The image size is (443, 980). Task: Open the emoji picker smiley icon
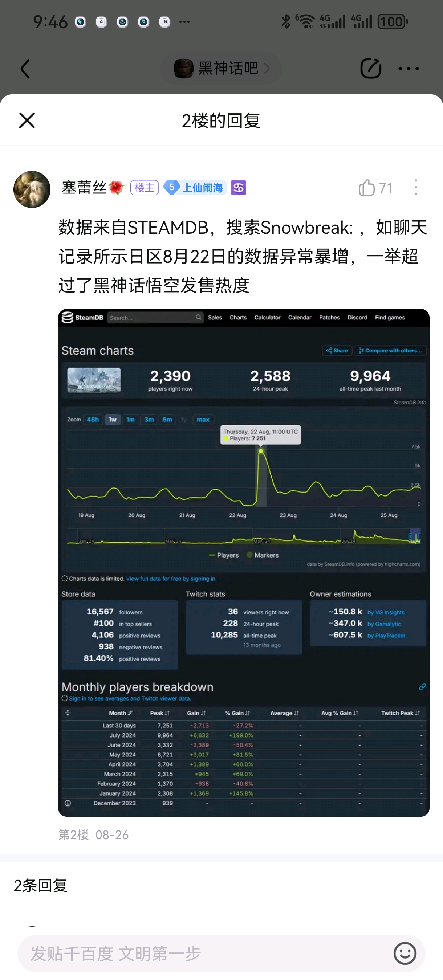tap(405, 954)
